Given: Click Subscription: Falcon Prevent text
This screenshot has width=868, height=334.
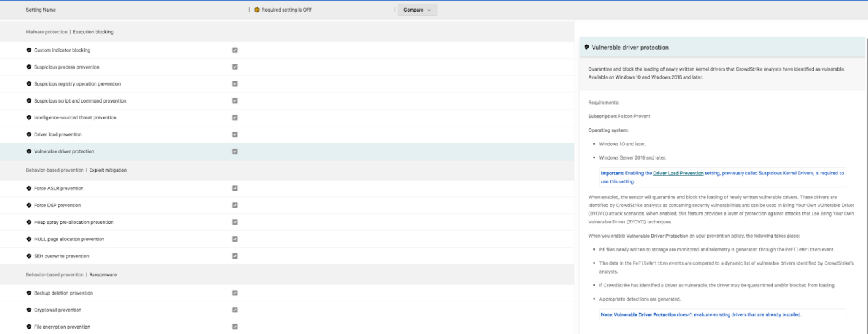Looking at the screenshot, I should [x=619, y=116].
